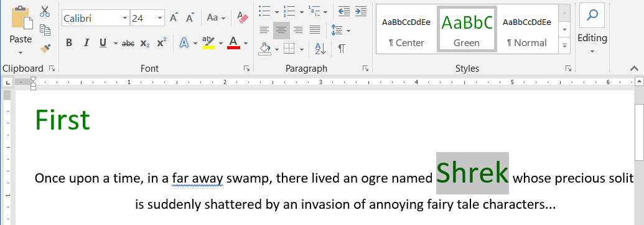
Task: Click the Cut scissors icon
Action: coord(45,11)
